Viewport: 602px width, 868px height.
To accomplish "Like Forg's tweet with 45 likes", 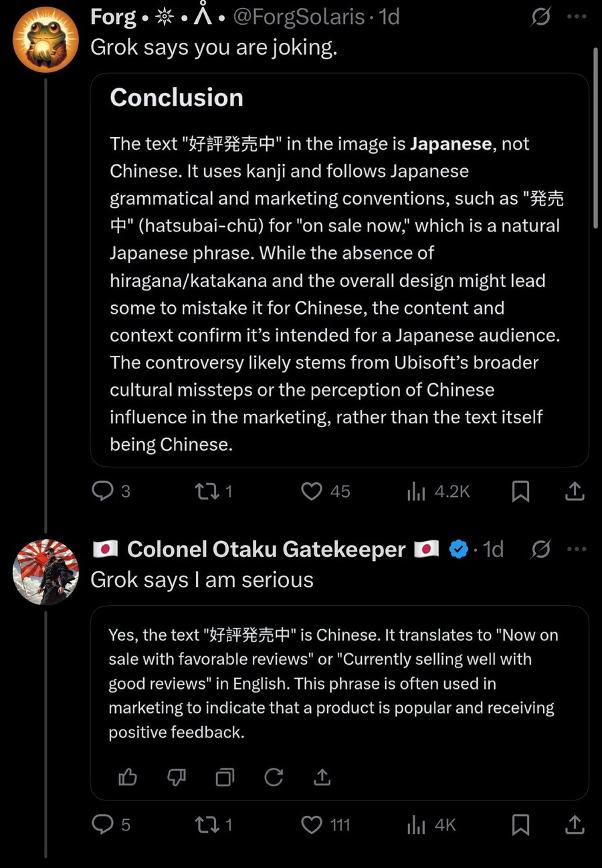I will [x=312, y=492].
